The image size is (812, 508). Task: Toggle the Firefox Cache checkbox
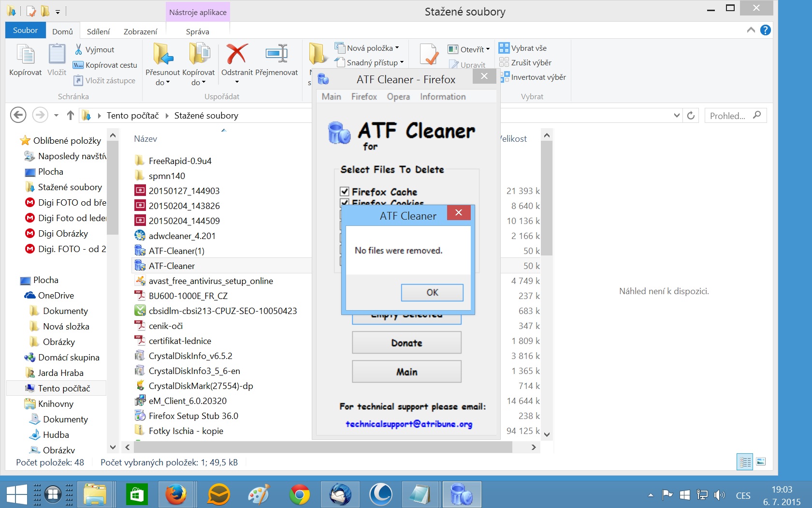click(x=345, y=192)
